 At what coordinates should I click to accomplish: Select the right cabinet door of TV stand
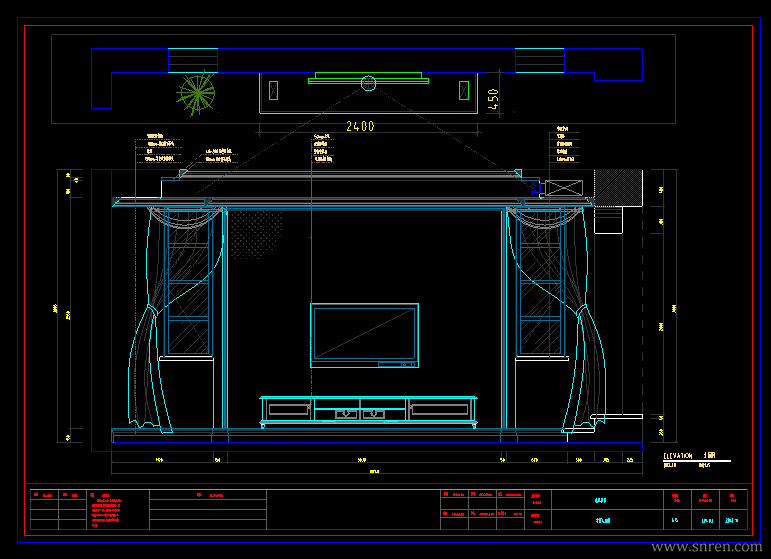[440, 410]
